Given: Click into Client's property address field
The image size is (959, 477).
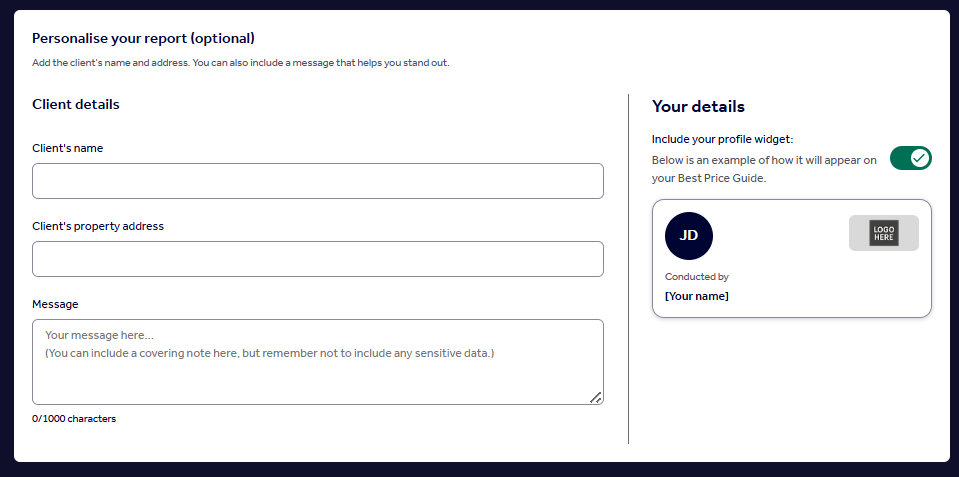Looking at the screenshot, I should pyautogui.click(x=318, y=259).
